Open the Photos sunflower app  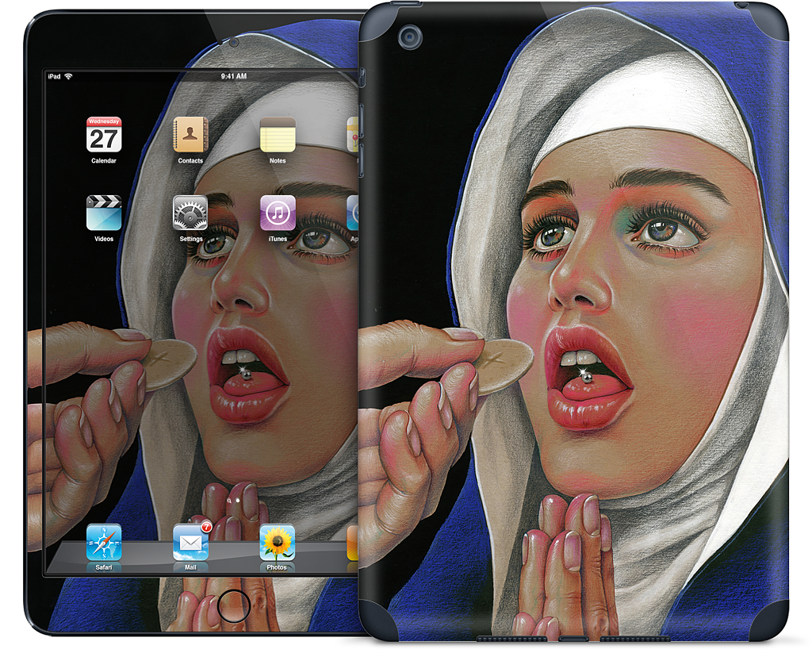pyautogui.click(x=278, y=543)
